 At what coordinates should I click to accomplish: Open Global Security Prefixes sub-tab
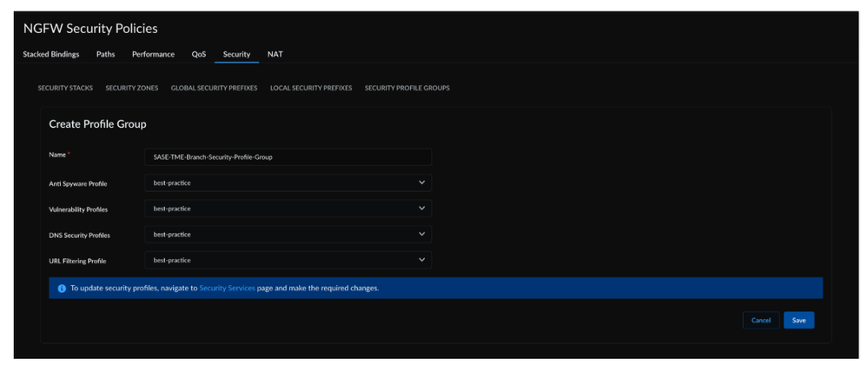coord(215,88)
